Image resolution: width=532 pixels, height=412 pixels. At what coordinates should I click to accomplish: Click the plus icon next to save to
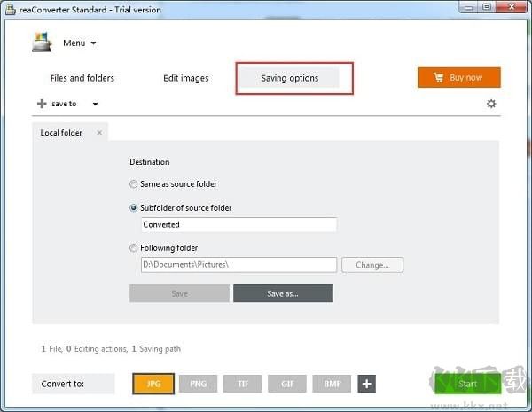[42, 104]
